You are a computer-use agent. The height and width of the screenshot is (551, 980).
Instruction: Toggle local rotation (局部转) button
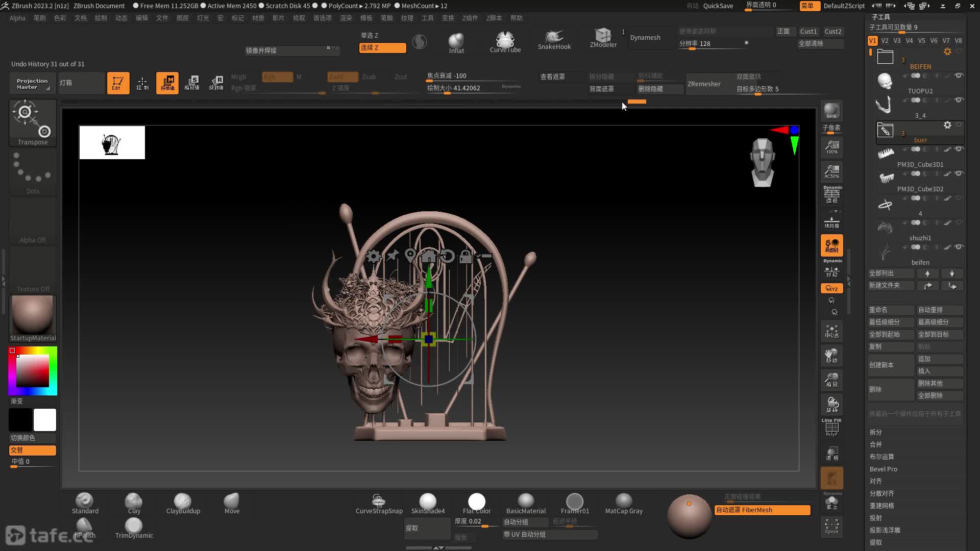point(831,245)
